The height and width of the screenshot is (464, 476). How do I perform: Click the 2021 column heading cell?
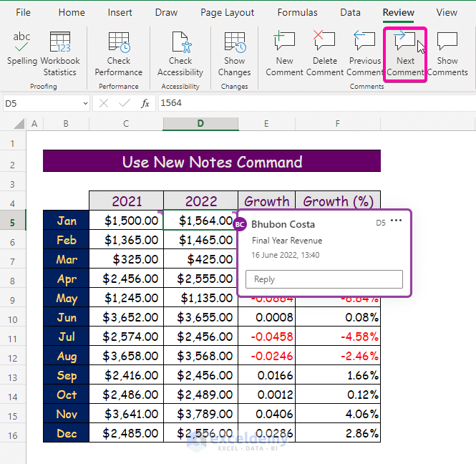[126, 200]
